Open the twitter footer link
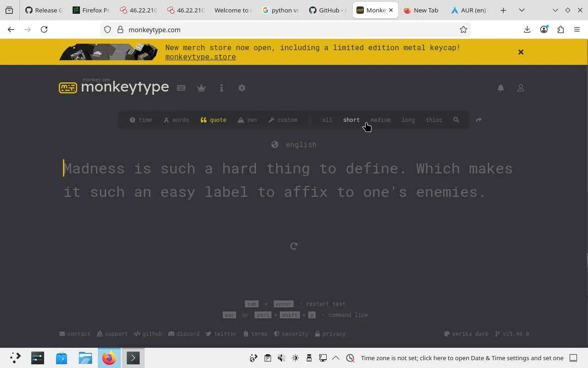Image resolution: width=588 pixels, height=368 pixels. pos(221,334)
